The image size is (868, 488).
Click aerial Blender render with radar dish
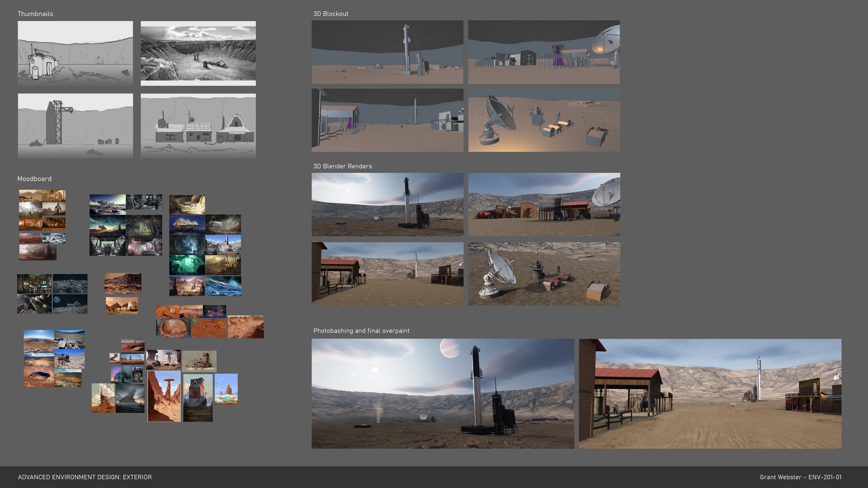[x=544, y=274]
